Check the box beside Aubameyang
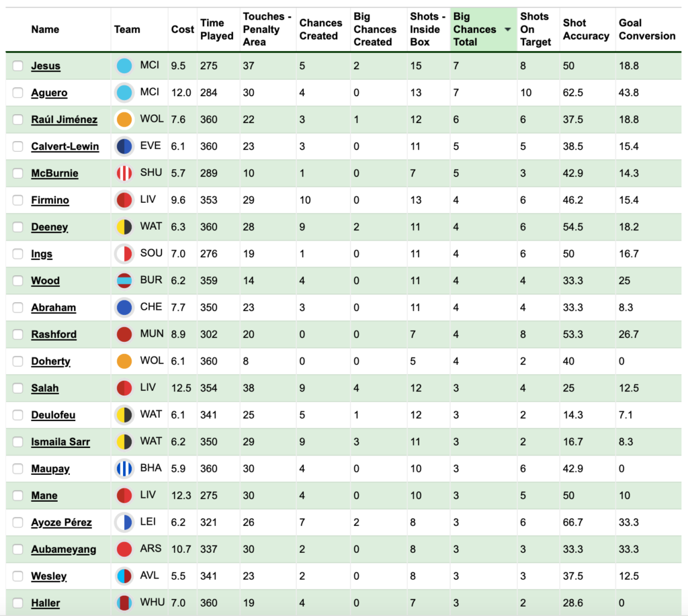Viewport: 688px width, 616px height. pos(17,549)
